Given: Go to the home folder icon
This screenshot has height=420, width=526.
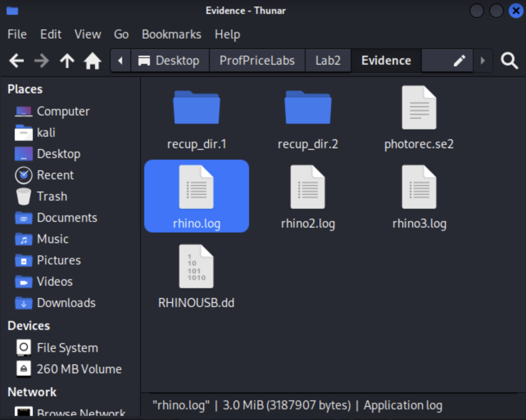Looking at the screenshot, I should point(92,61).
